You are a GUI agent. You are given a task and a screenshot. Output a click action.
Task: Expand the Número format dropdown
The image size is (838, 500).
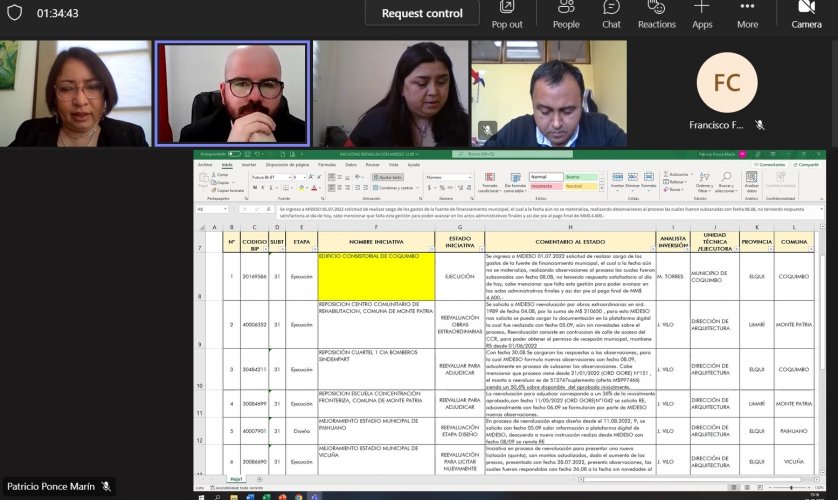(469, 176)
